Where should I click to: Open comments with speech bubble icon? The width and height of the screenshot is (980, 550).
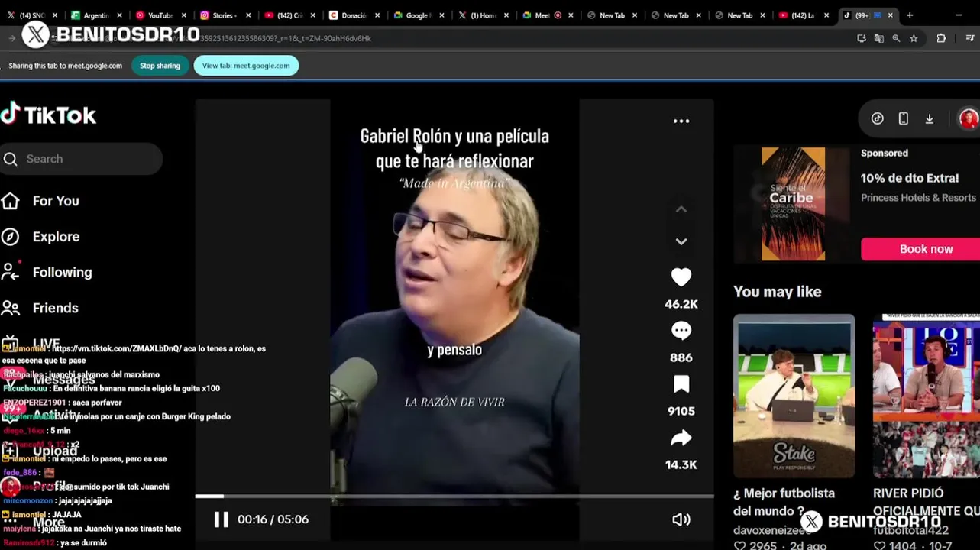click(681, 331)
